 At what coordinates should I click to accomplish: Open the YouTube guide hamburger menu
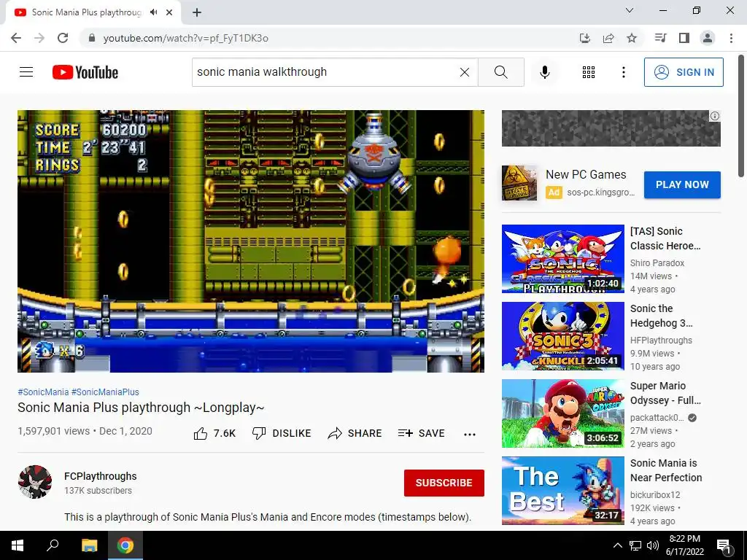[x=26, y=72]
